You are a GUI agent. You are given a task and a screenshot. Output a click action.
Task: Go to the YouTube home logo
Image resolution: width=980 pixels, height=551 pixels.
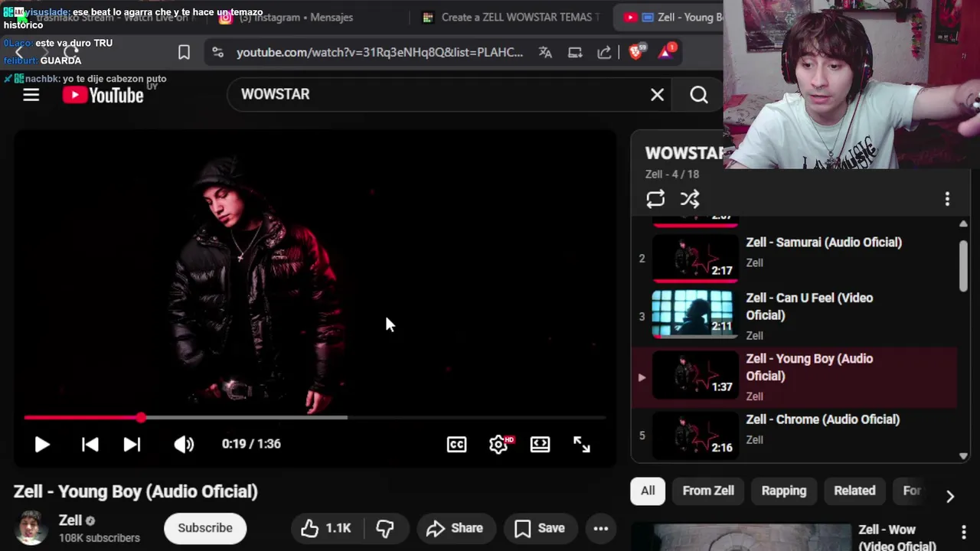[x=103, y=95]
